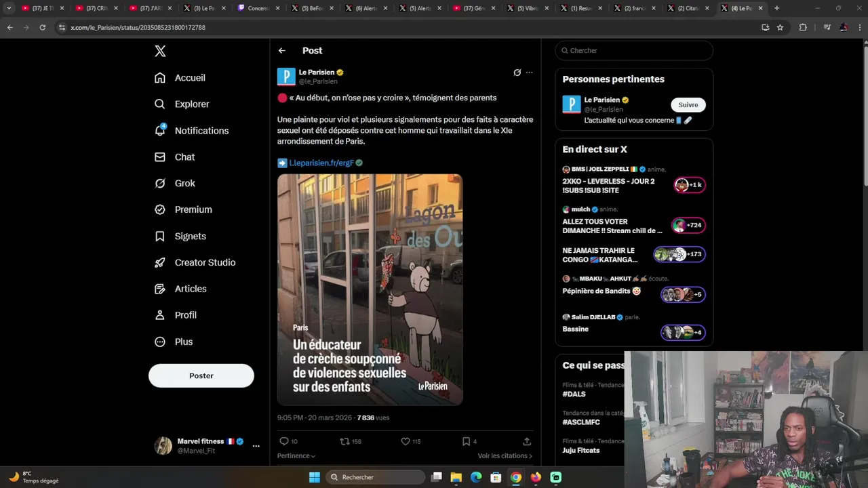Switch to tab '(6) Alerte'
This screenshot has width=868, height=488.
pos(367,8)
